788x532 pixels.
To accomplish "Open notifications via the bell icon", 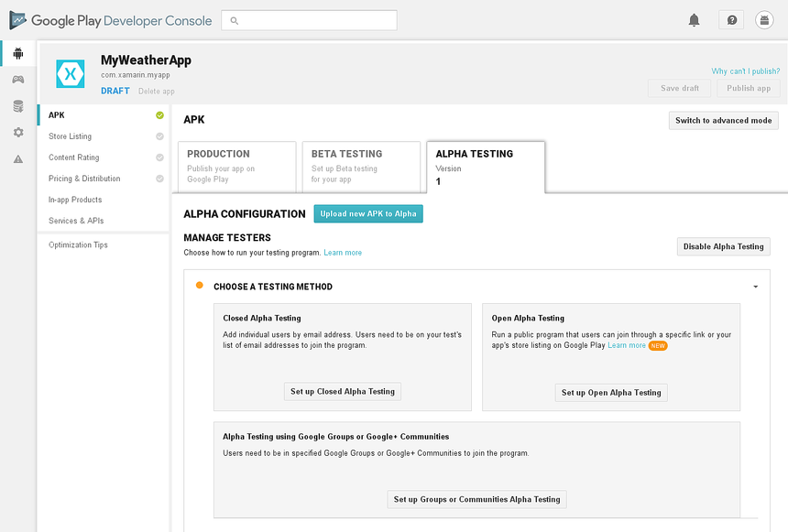I will tap(695, 19).
